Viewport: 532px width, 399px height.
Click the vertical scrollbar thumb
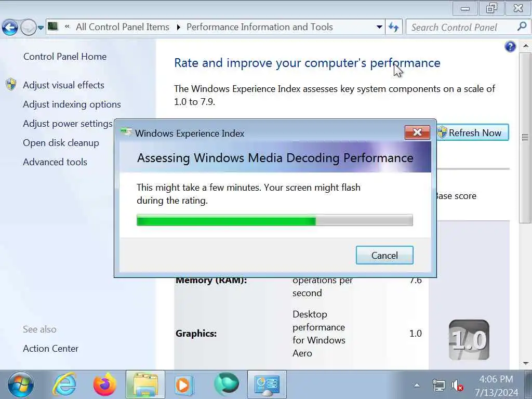525,137
